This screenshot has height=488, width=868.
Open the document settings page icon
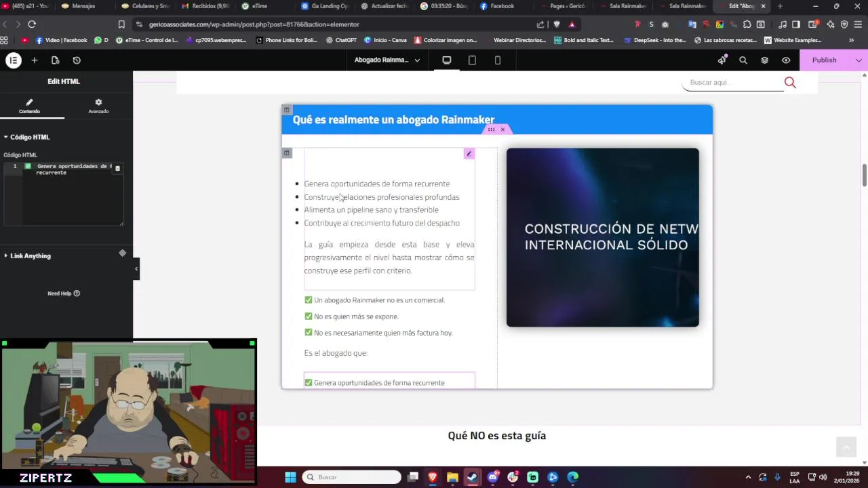coord(56,60)
